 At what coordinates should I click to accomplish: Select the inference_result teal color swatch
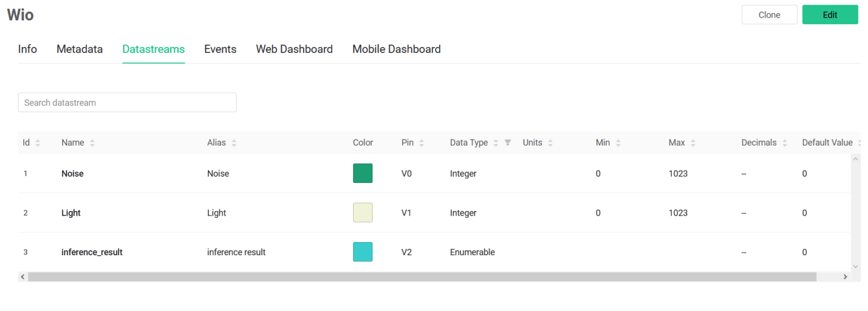(363, 252)
